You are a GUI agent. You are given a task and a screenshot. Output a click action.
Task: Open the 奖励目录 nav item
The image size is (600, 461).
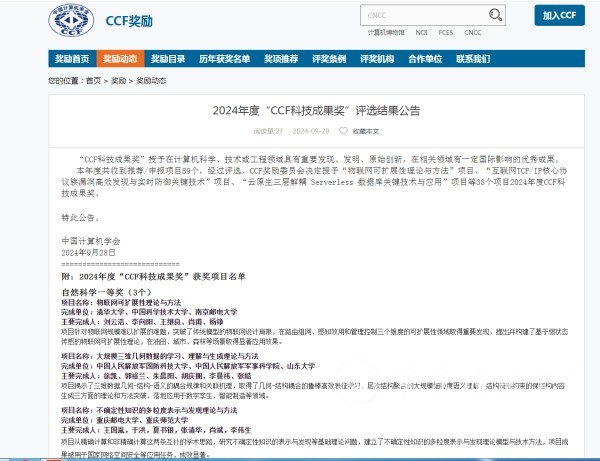168,59
